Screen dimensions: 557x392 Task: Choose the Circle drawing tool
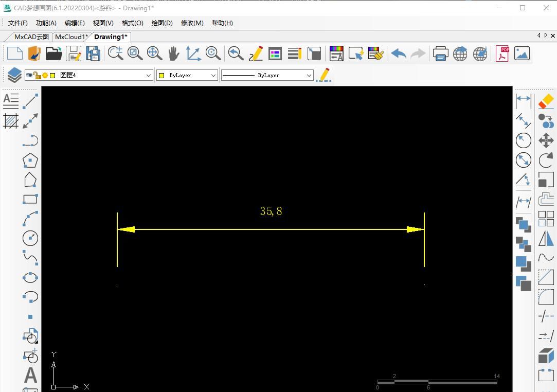30,238
